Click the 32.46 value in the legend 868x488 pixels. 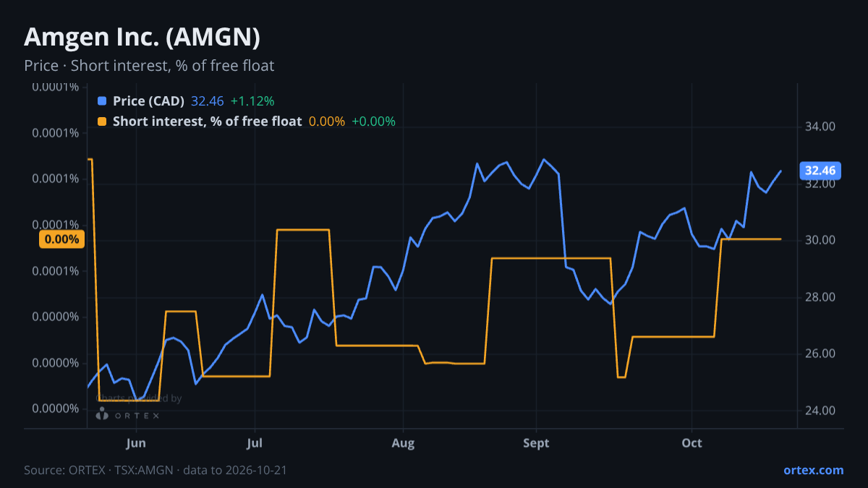pos(208,101)
